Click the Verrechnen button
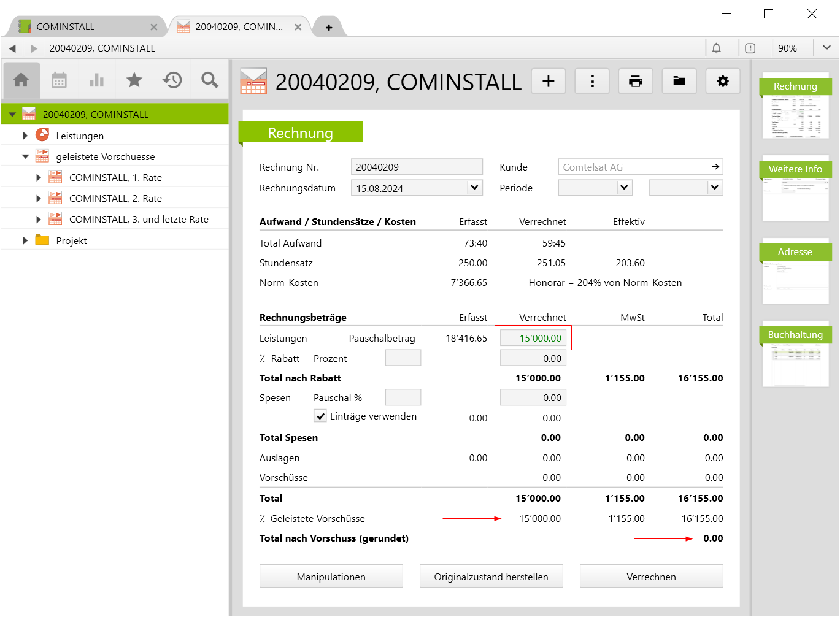The image size is (840, 617). [651, 577]
